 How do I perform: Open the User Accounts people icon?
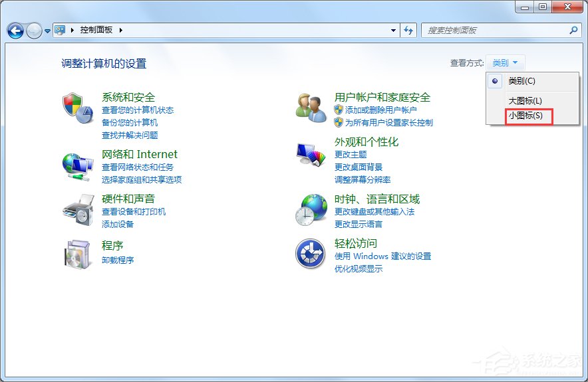click(311, 108)
